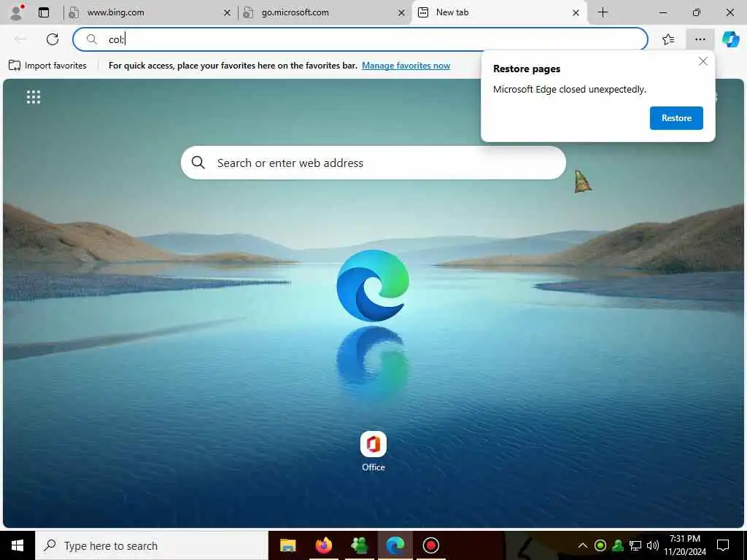
Task: Close the New tab tab
Action: [576, 13]
